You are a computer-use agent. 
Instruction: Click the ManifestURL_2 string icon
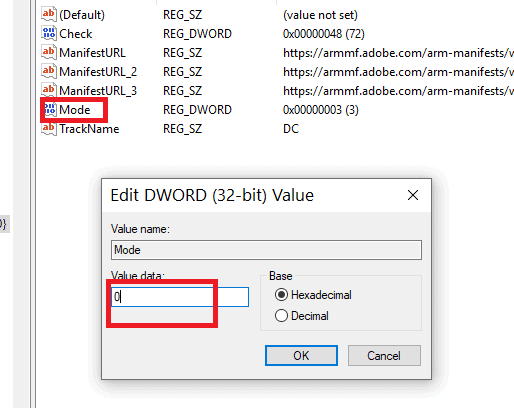(x=49, y=71)
